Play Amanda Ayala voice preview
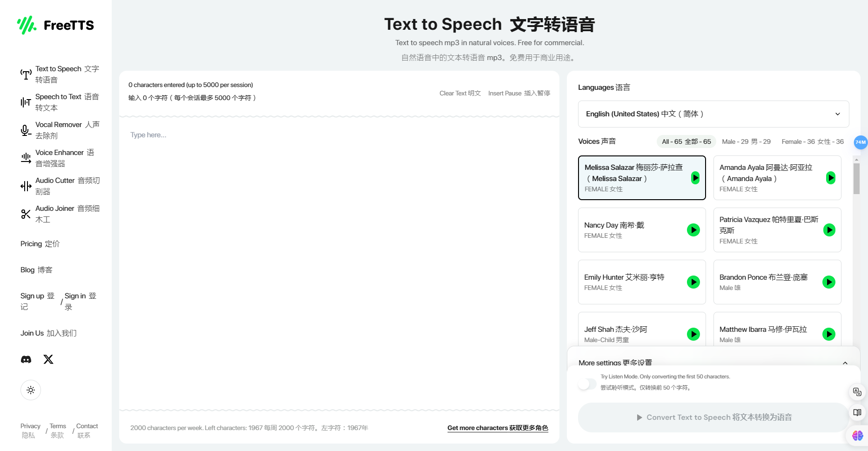This screenshot has height=451, width=868. click(x=831, y=178)
